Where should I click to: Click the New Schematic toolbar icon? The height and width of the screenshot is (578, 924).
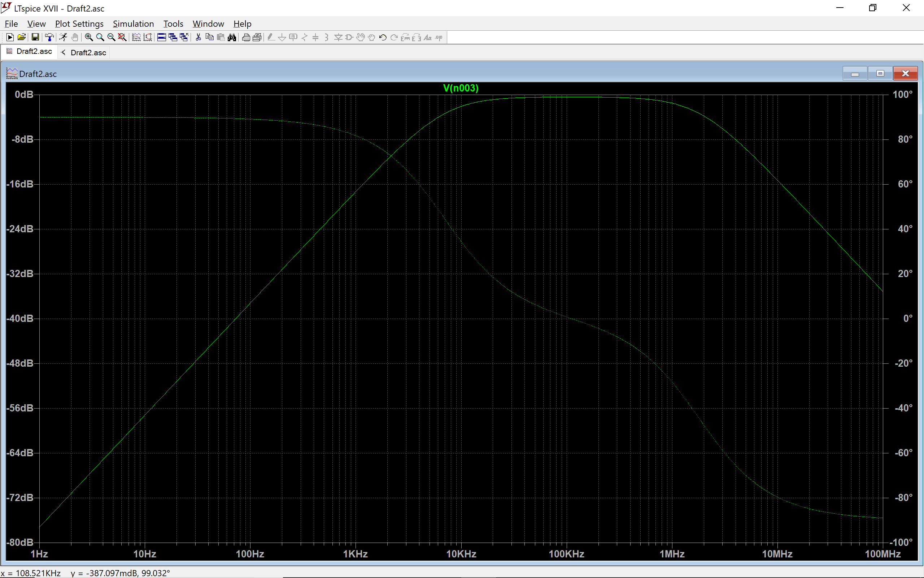click(x=10, y=37)
